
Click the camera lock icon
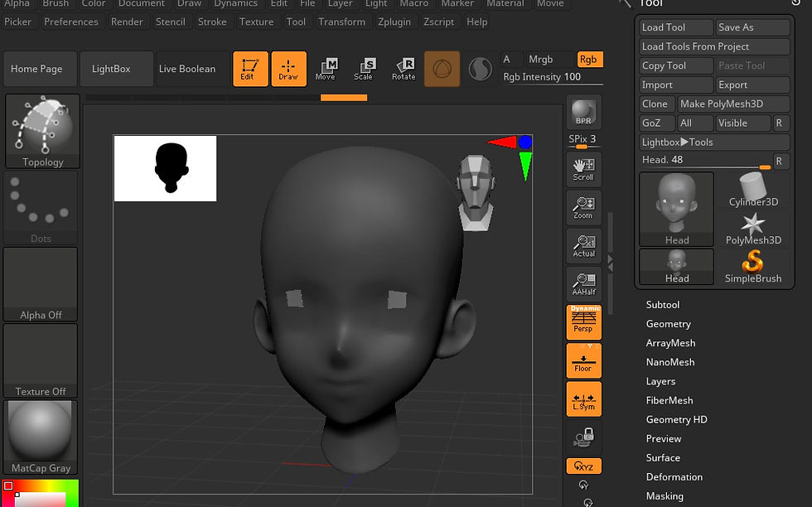pos(583,437)
